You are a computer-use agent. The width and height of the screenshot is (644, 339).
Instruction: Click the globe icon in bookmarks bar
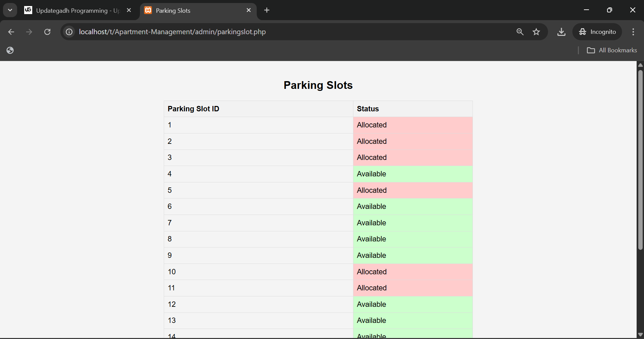(10, 50)
